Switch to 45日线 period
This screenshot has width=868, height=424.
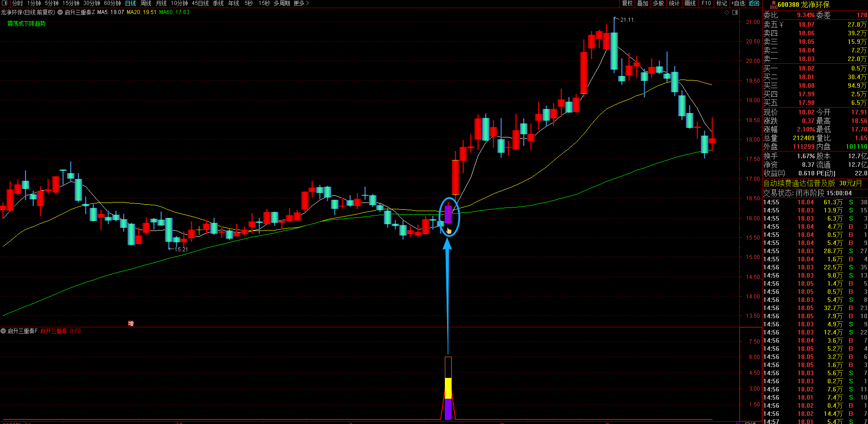click(200, 3)
